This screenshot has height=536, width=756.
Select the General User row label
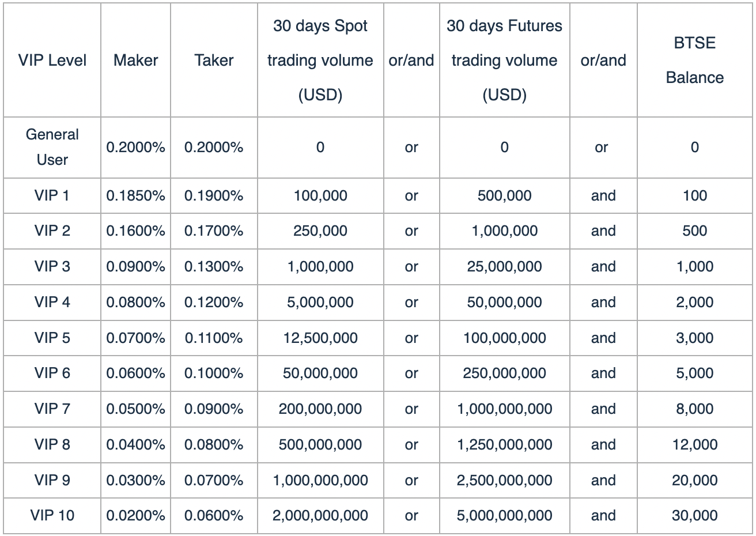point(52,147)
